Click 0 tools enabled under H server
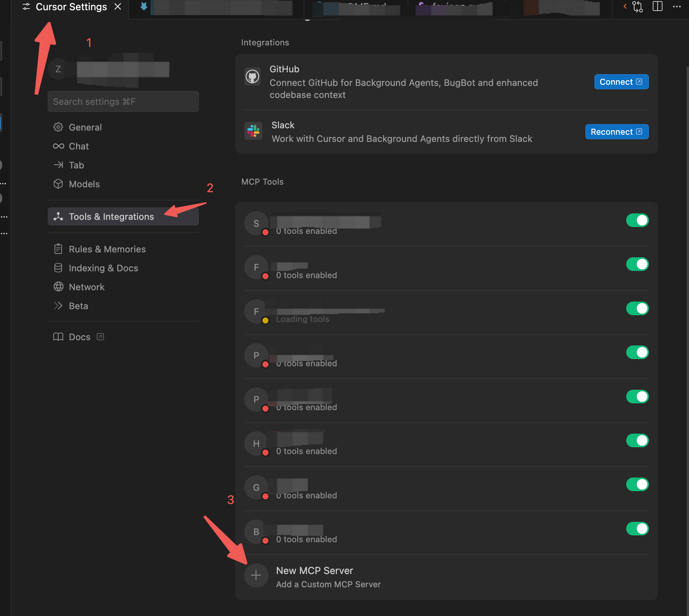 coord(306,451)
